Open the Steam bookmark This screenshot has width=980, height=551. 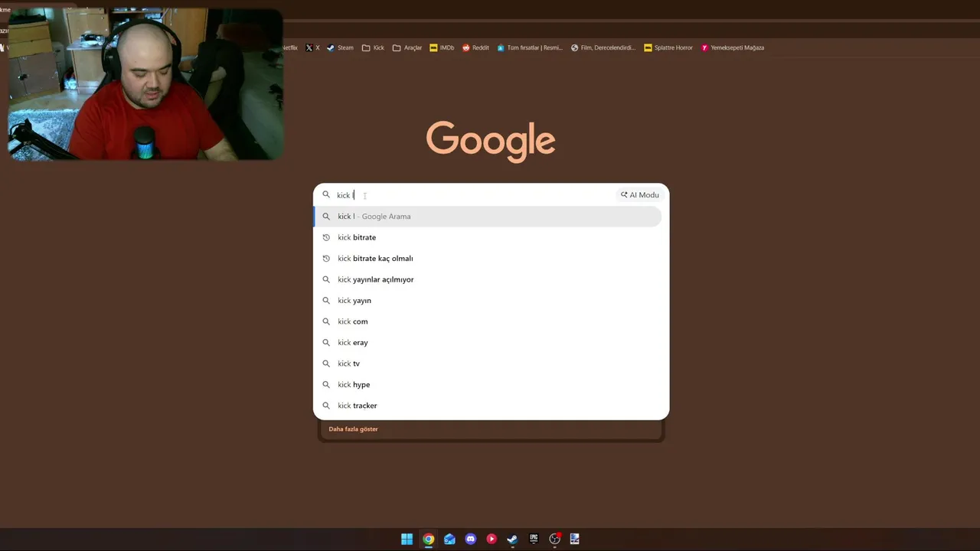(340, 47)
